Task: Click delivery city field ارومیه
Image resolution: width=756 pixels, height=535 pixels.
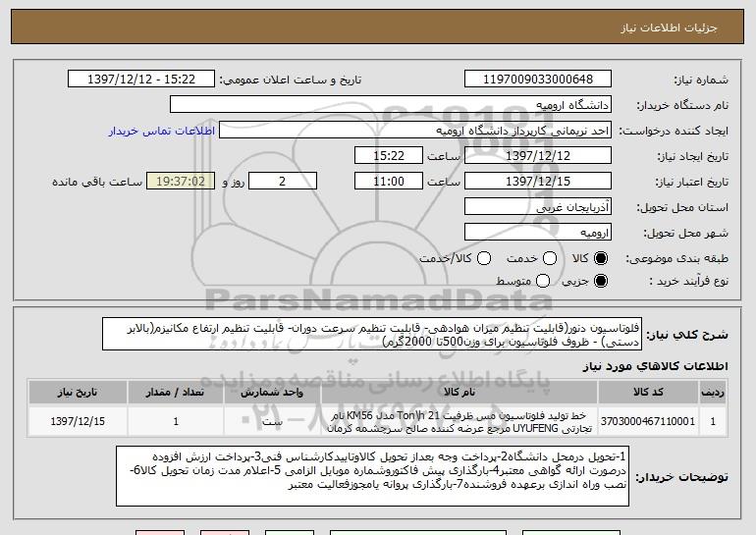Action: [538, 233]
